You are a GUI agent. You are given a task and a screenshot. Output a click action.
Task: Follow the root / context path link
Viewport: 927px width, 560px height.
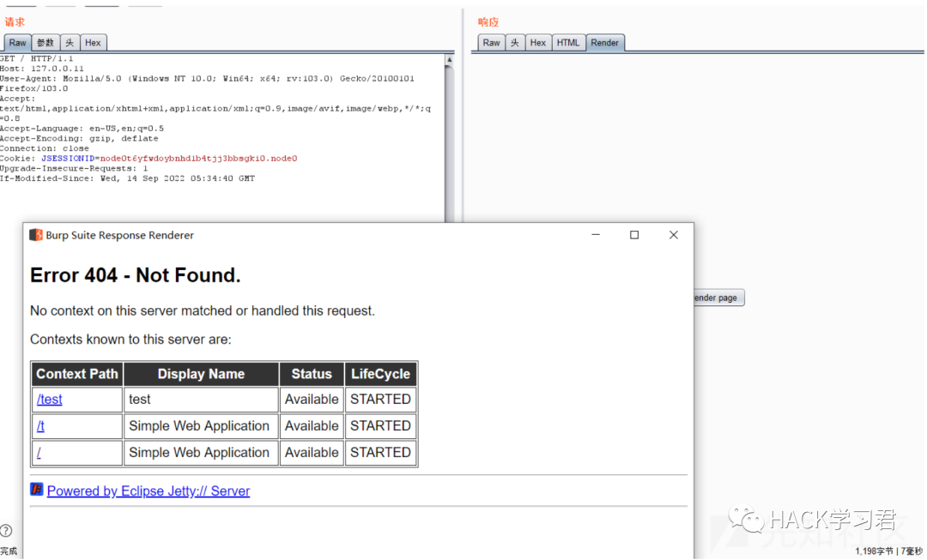pyautogui.click(x=39, y=453)
